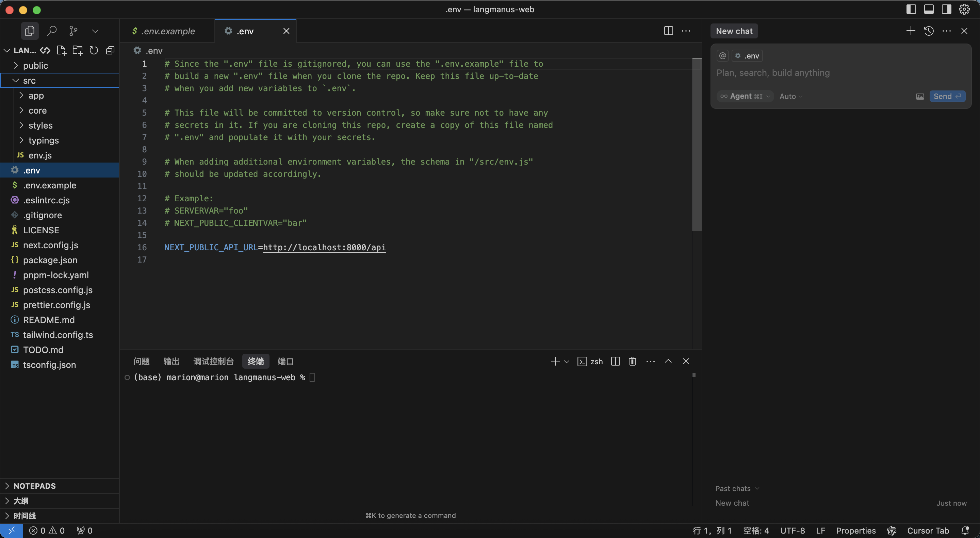Expand the public folder
The image size is (980, 538).
coord(35,65)
